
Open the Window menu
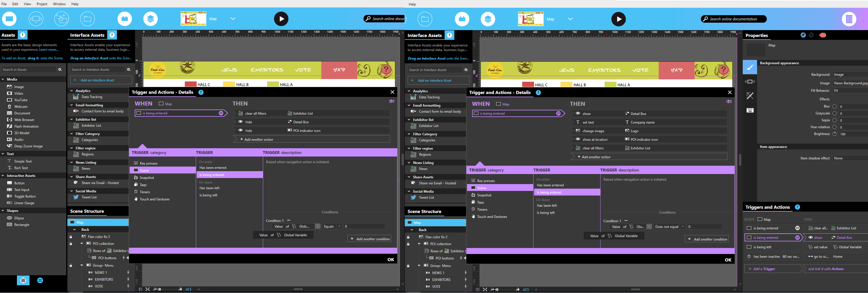tap(59, 4)
